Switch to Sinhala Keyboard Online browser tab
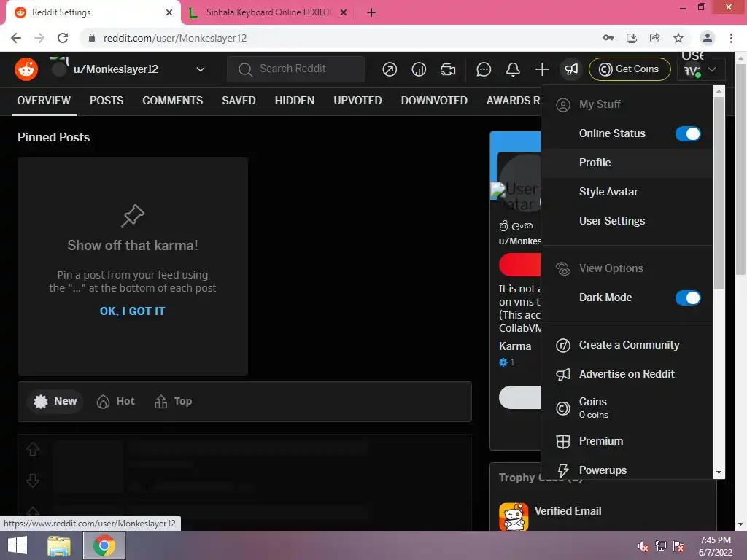747x560 pixels. pos(268,12)
